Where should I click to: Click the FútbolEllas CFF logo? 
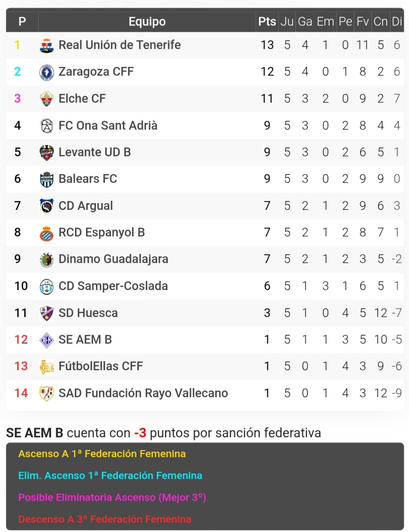click(x=47, y=367)
